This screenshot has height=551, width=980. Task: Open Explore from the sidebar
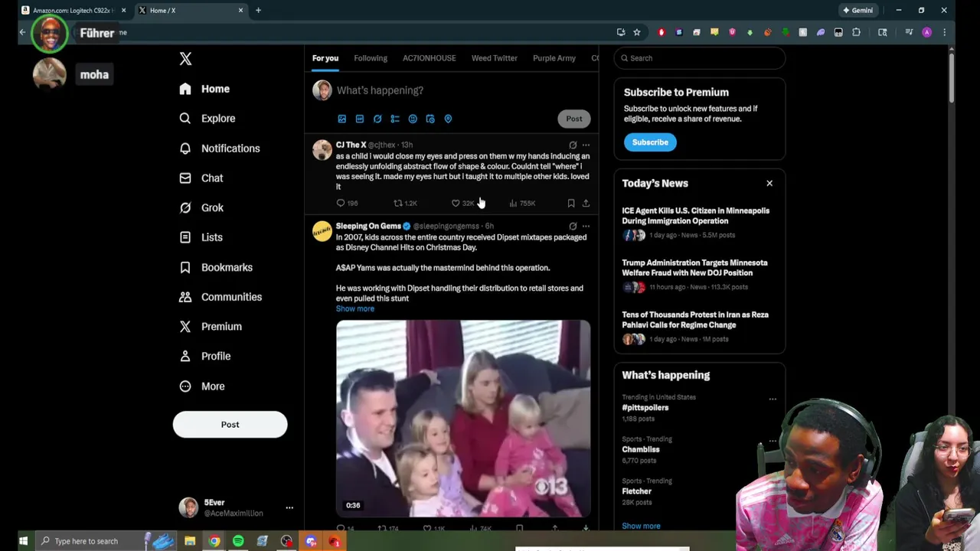coord(207,119)
